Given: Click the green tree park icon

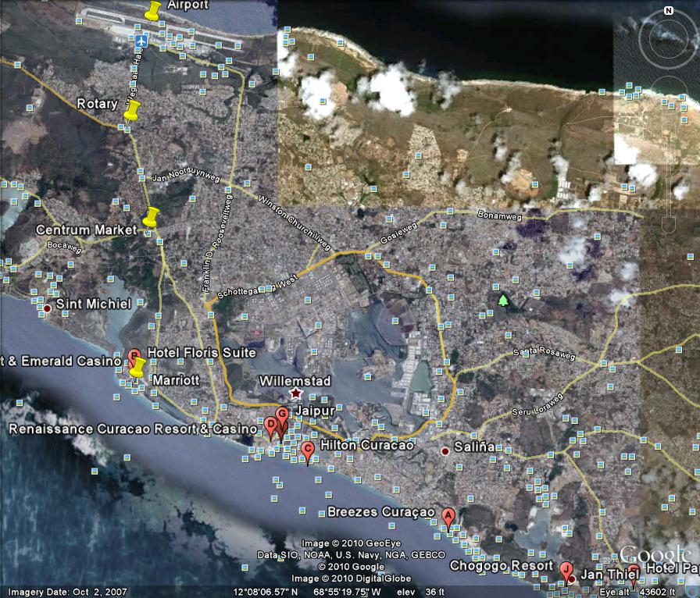Looking at the screenshot, I should point(503,300).
